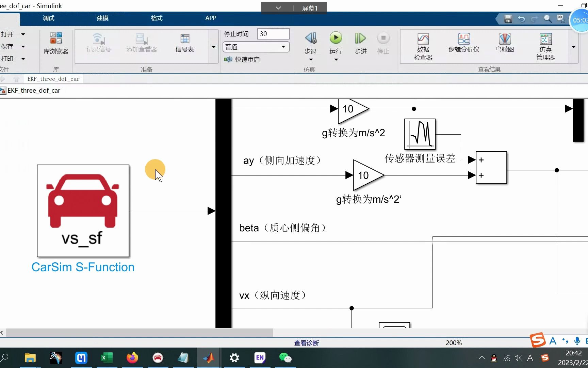This screenshot has height=368, width=588.
Task: Expand the 打印 (Print) dropdown arrow
Action: click(23, 59)
